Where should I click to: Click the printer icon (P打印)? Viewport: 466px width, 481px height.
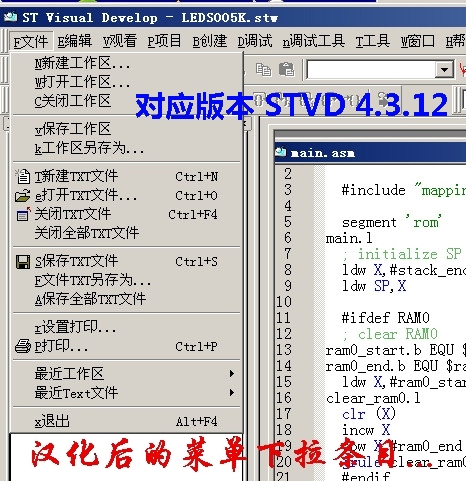(x=23, y=346)
